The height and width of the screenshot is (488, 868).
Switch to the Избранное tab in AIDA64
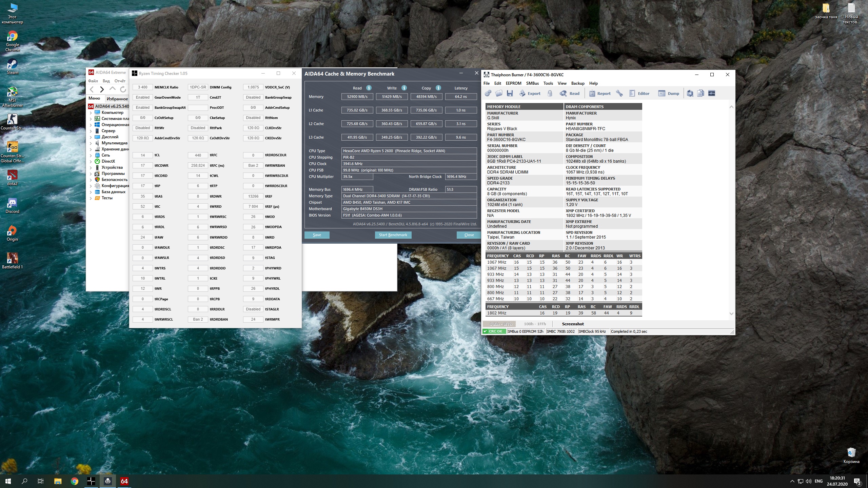pos(117,99)
